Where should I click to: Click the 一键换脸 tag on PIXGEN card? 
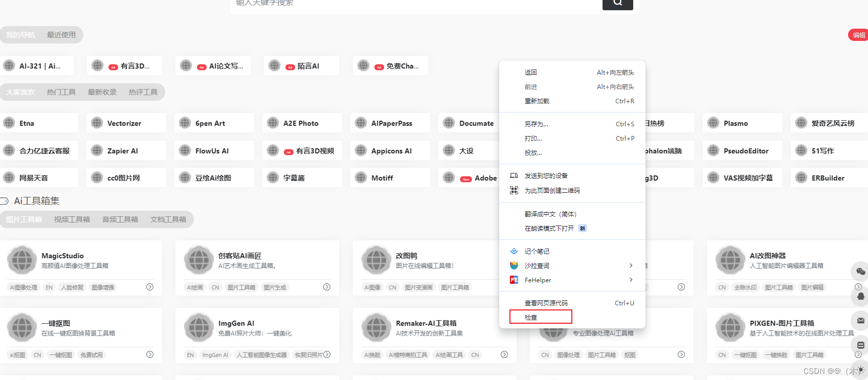click(776, 355)
